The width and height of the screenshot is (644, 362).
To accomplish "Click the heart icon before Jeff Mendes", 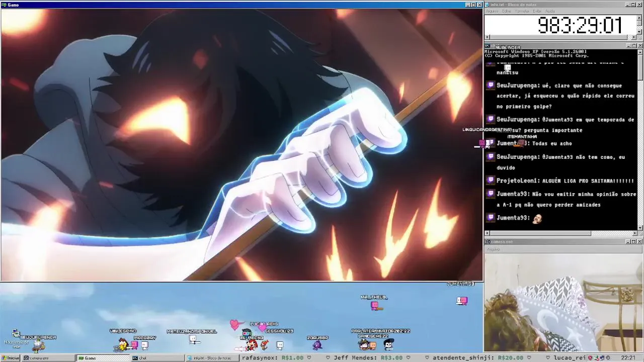I will (328, 358).
